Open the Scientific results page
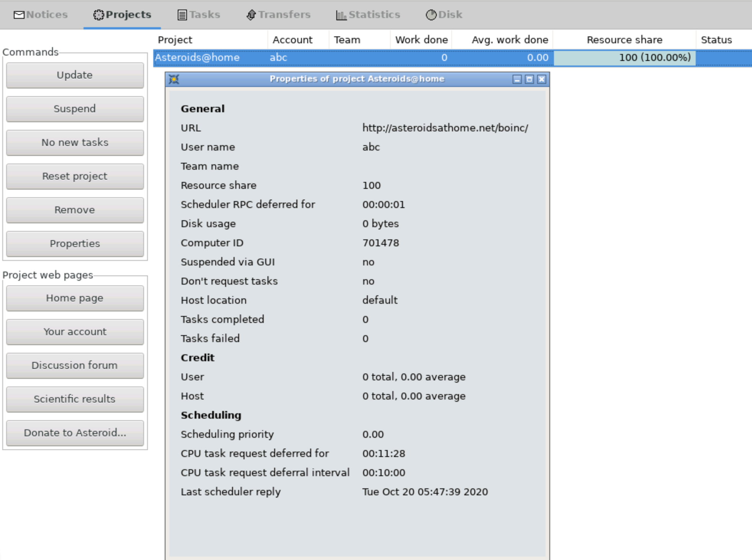 point(75,399)
